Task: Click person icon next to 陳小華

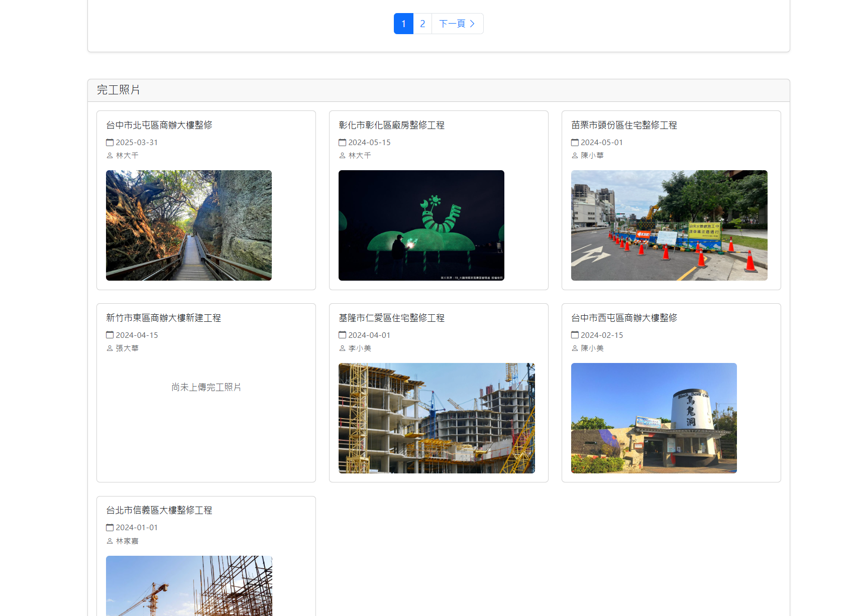Action: point(575,155)
